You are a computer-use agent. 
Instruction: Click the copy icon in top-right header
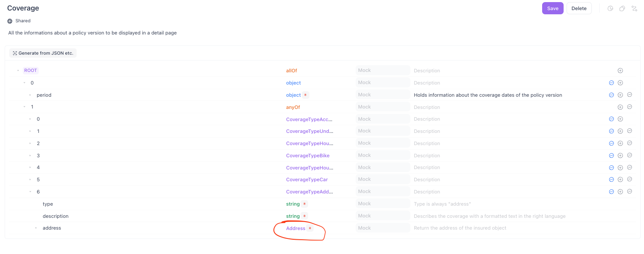[x=622, y=8]
